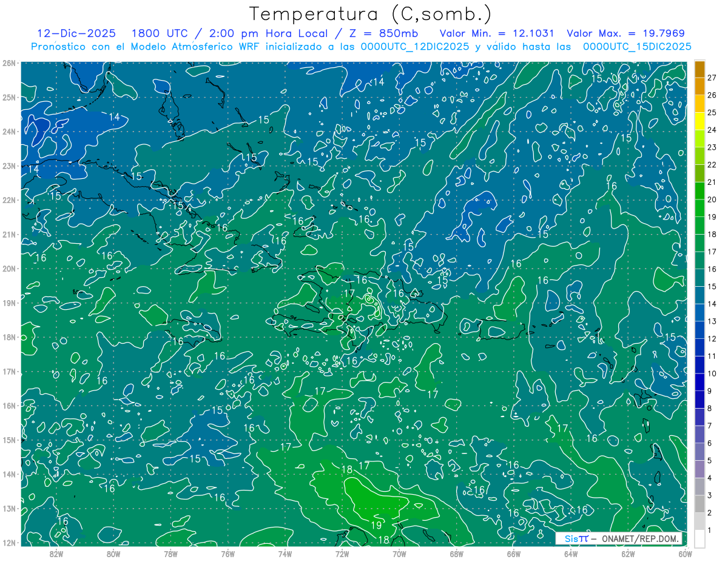The height and width of the screenshot is (562, 728).
Task: Click the bright yellow swatch in the legend
Action: 699,121
